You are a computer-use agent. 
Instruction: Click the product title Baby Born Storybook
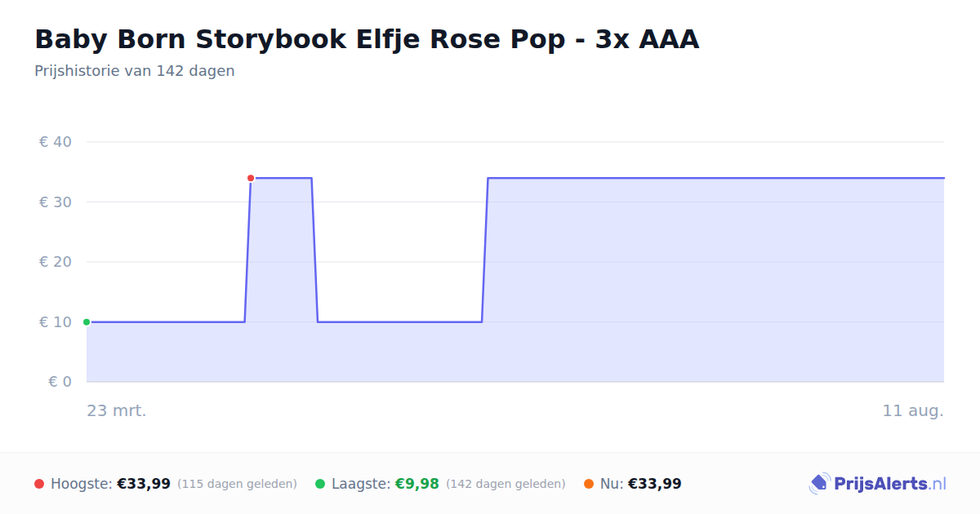(367, 39)
